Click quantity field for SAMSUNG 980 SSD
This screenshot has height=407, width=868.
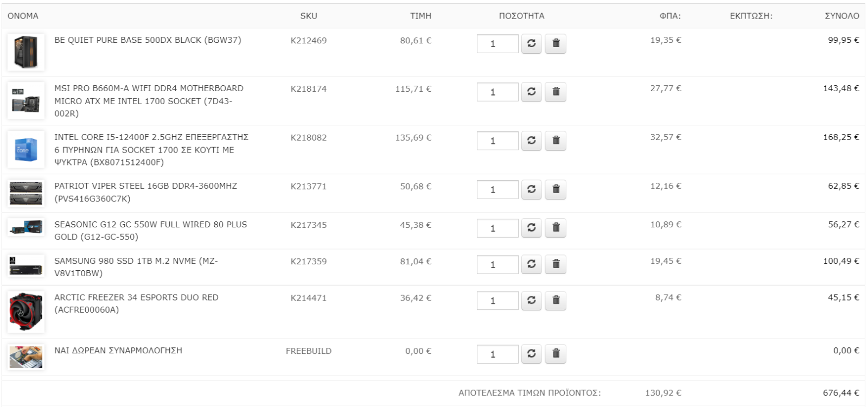coord(497,265)
